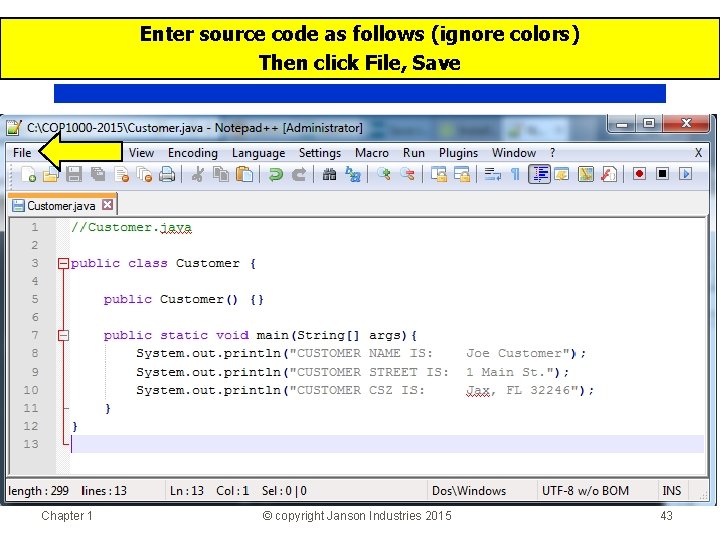
Task: Click the Stop recording square icon
Action: tap(662, 174)
